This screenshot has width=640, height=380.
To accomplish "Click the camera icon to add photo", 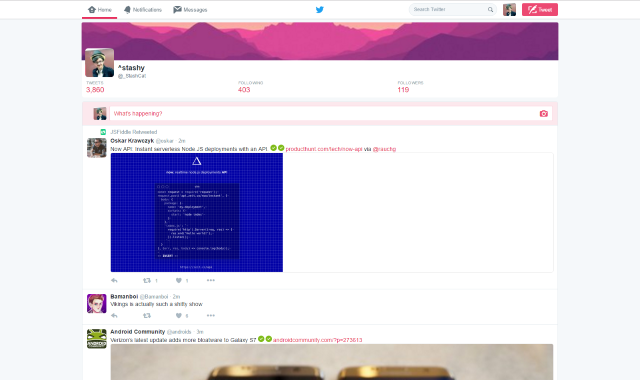I will tap(544, 113).
